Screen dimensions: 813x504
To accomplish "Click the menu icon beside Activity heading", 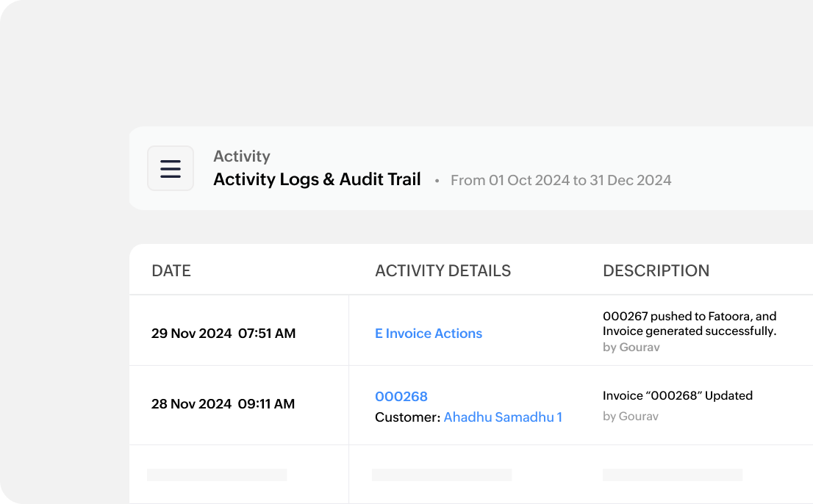I will [170, 168].
